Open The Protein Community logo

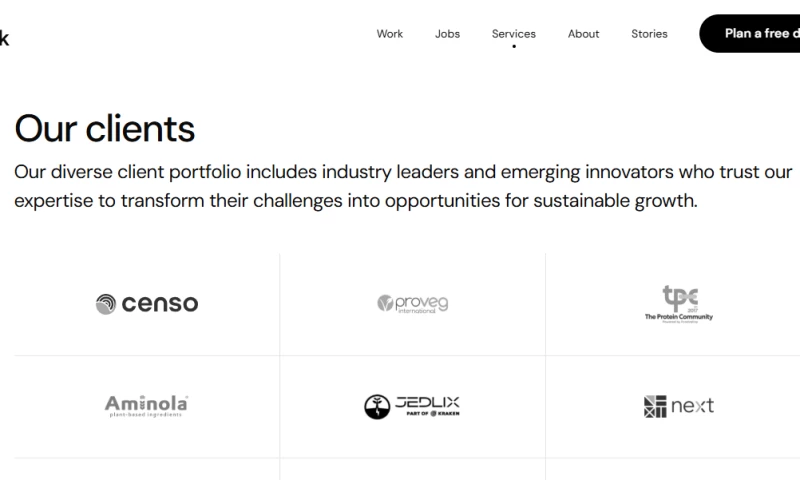679,303
